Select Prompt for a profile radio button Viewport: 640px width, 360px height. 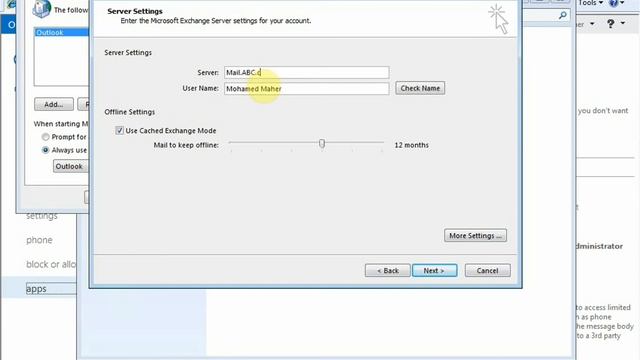pyautogui.click(x=45, y=137)
